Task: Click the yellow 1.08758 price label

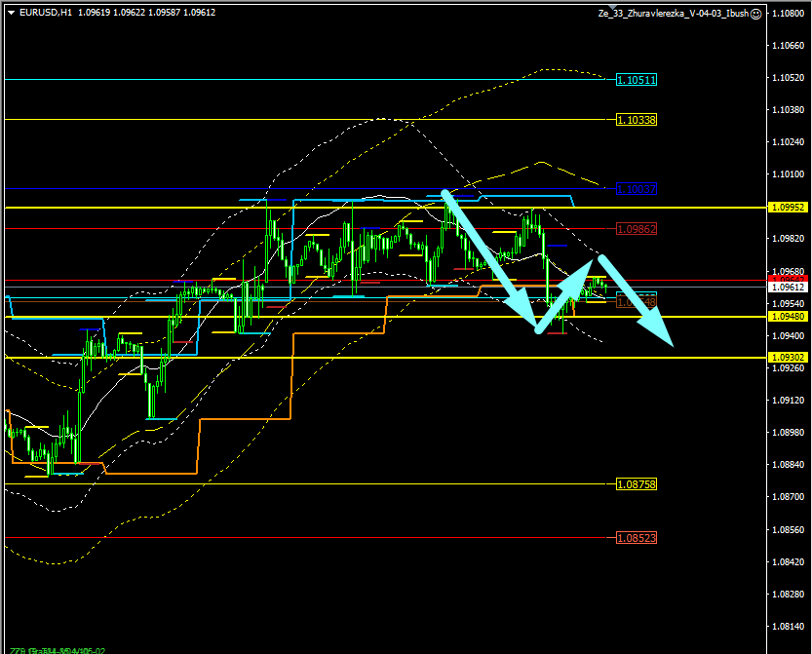Action: point(636,484)
